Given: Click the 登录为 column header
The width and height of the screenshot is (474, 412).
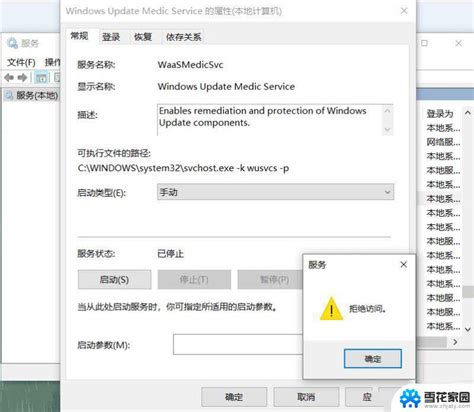Looking at the screenshot, I should pos(440,114).
